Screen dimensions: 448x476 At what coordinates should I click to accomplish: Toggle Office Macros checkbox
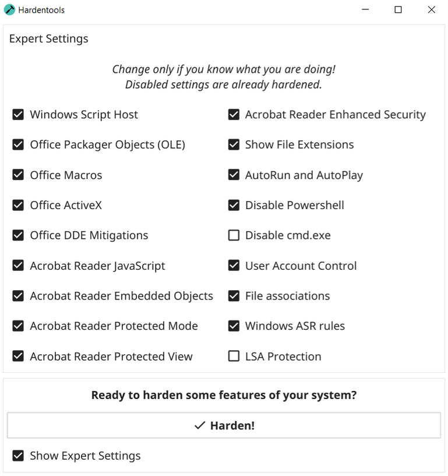pos(18,175)
